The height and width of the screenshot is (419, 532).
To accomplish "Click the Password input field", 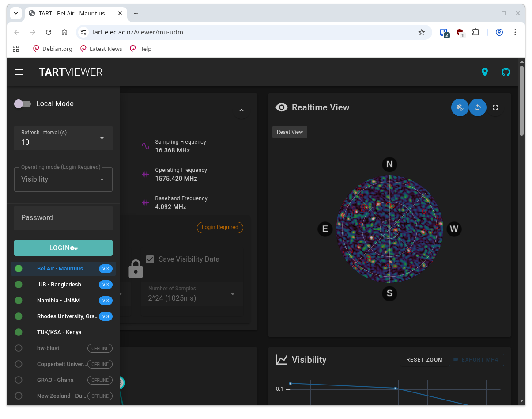I will point(63,218).
